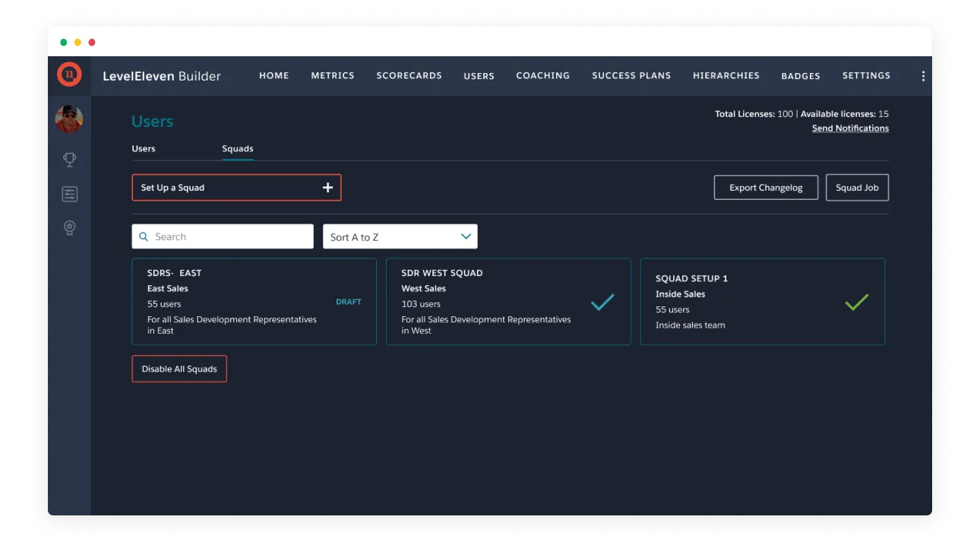Viewport: 980px width, 542px height.
Task: Click the Total Licenses: 100 text
Action: (754, 114)
